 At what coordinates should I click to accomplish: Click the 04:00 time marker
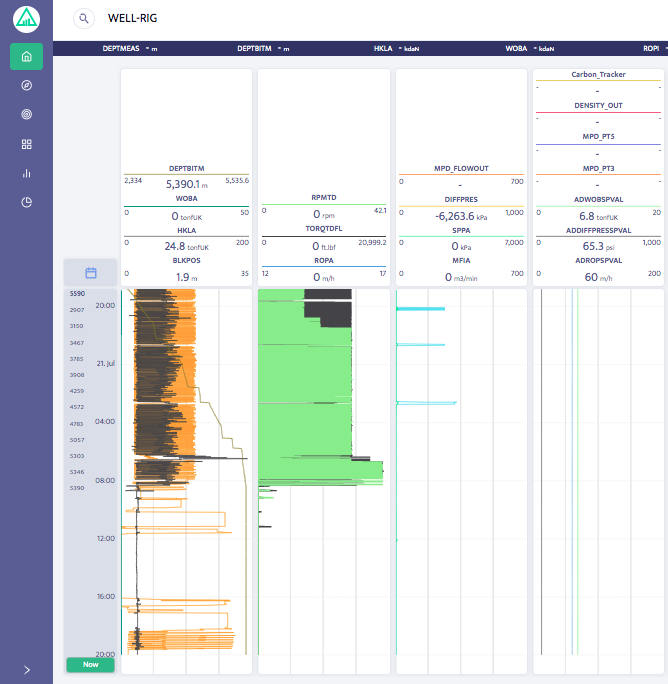[x=106, y=421]
